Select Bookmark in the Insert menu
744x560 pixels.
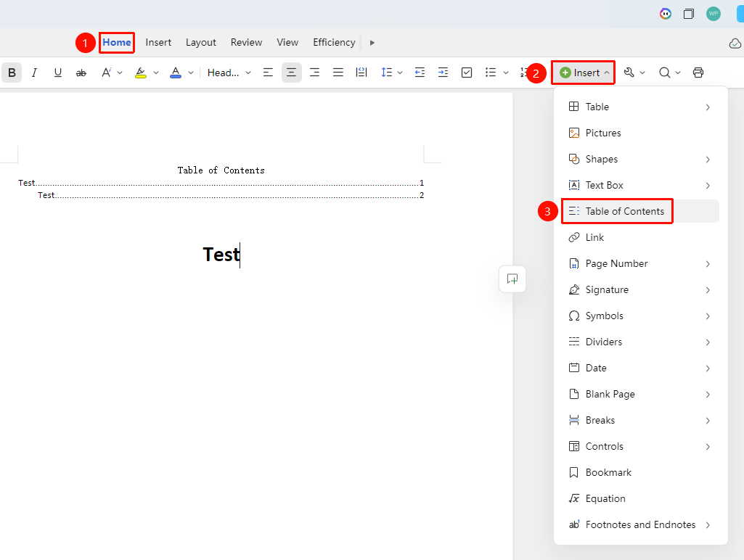[640, 472]
